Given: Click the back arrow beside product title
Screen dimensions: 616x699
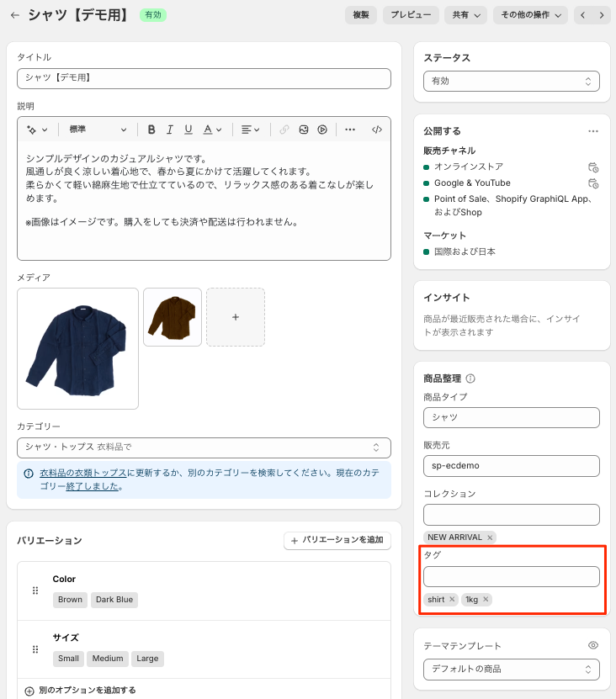Looking at the screenshot, I should [x=14, y=15].
